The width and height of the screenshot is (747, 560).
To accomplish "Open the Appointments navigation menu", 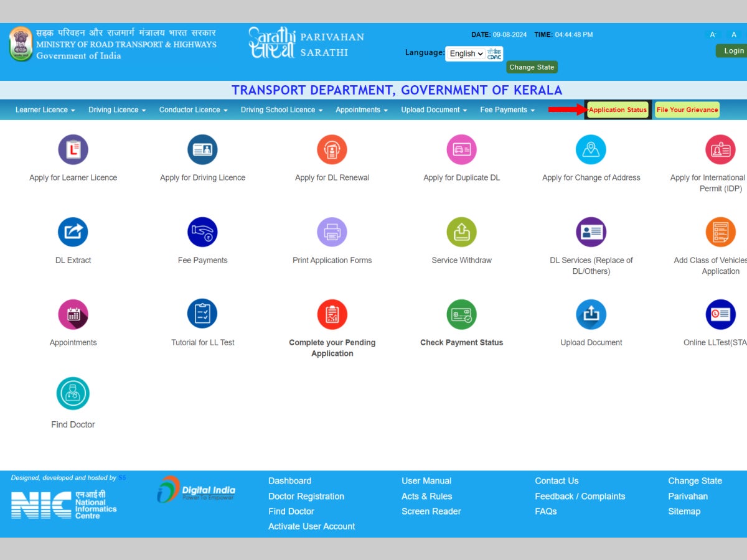I will click(x=361, y=110).
